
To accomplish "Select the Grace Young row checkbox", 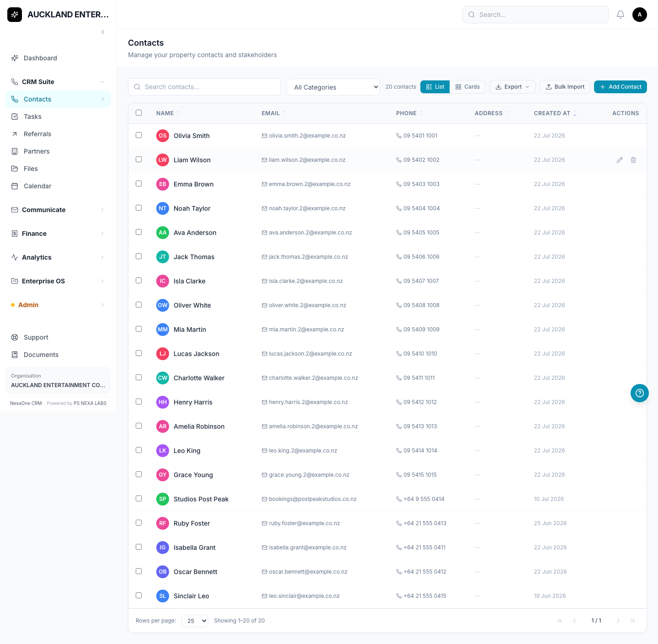I will 139,474.
